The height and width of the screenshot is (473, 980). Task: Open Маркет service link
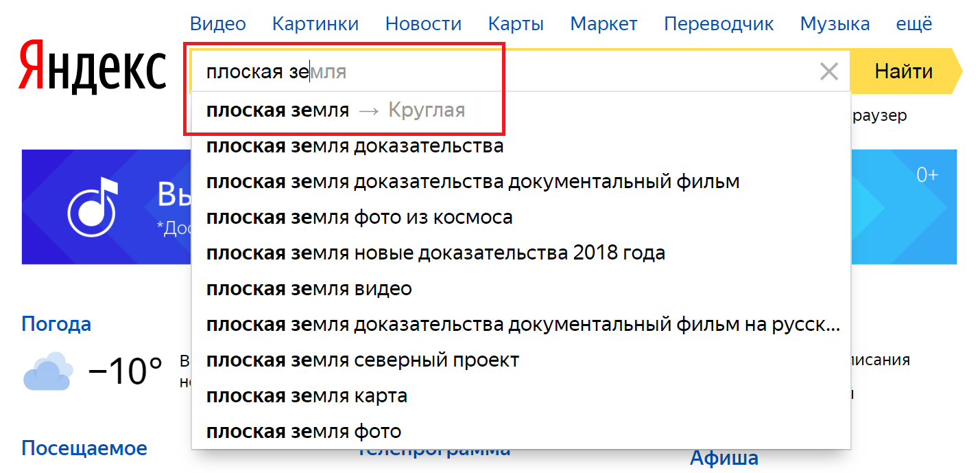[603, 24]
